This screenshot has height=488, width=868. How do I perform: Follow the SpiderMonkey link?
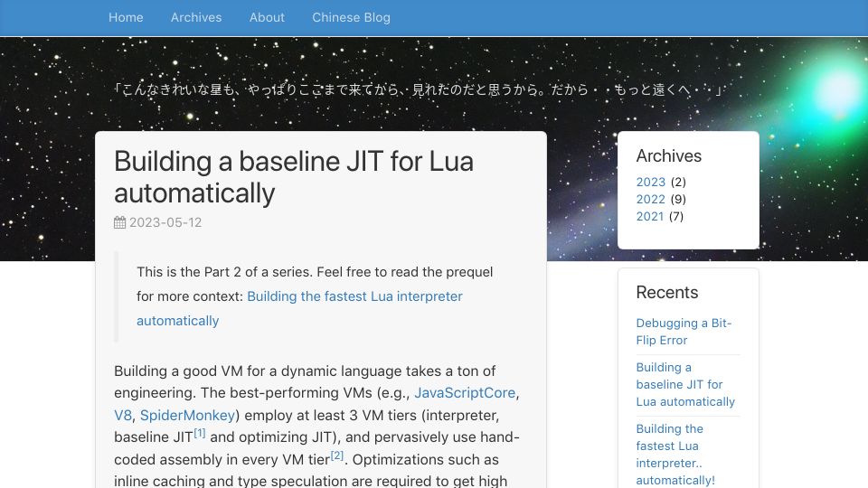188,416
